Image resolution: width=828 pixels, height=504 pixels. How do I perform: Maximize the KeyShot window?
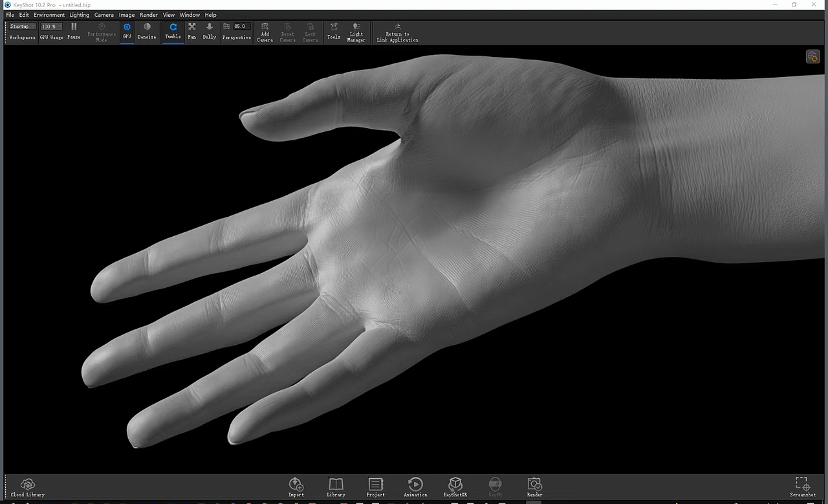(x=794, y=5)
